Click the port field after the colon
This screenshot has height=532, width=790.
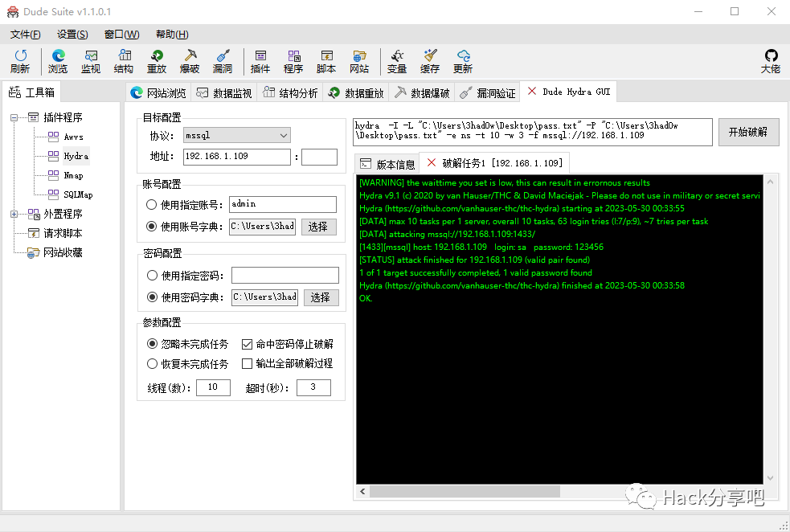(319, 157)
